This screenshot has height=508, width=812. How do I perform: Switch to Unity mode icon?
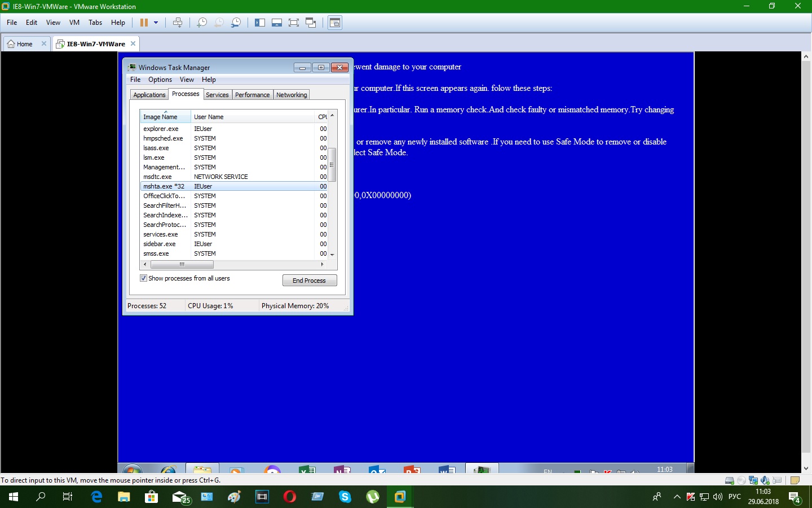pyautogui.click(x=311, y=23)
